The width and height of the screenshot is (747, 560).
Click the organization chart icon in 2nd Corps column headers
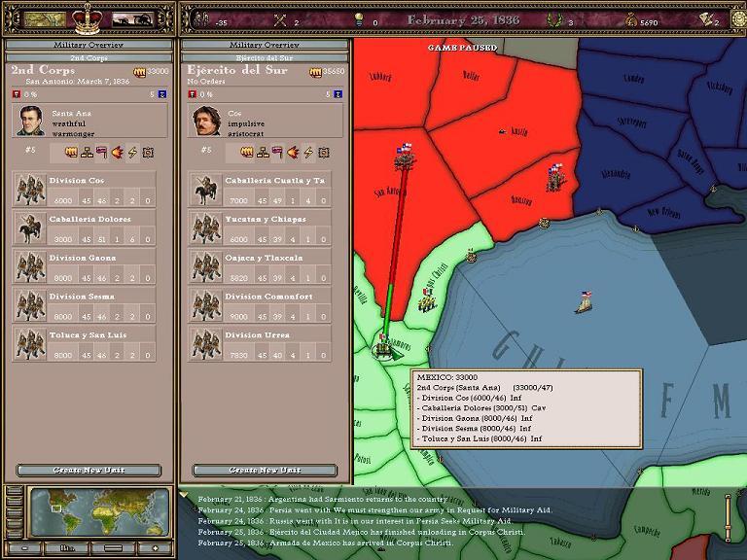tap(87, 153)
